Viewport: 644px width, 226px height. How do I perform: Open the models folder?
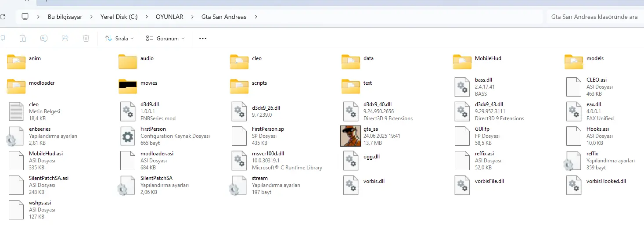coord(574,62)
